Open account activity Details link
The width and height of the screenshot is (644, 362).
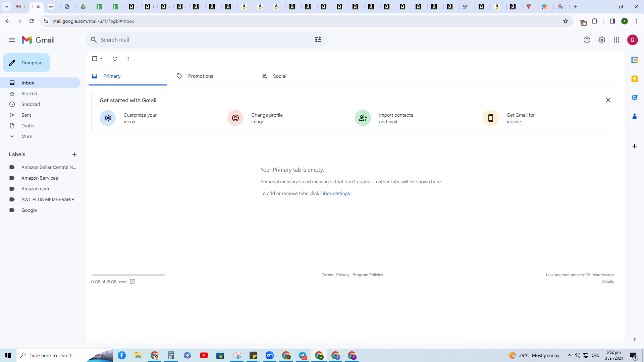pos(607,282)
